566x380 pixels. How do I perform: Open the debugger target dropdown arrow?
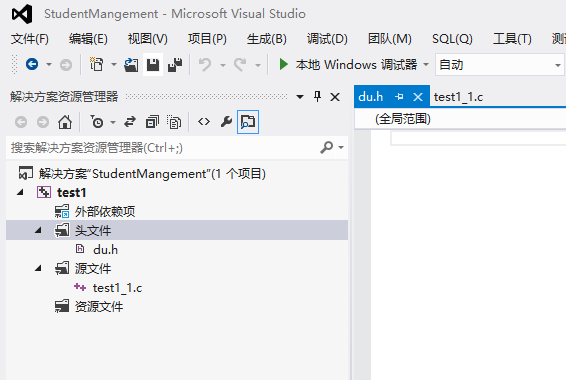pos(426,65)
